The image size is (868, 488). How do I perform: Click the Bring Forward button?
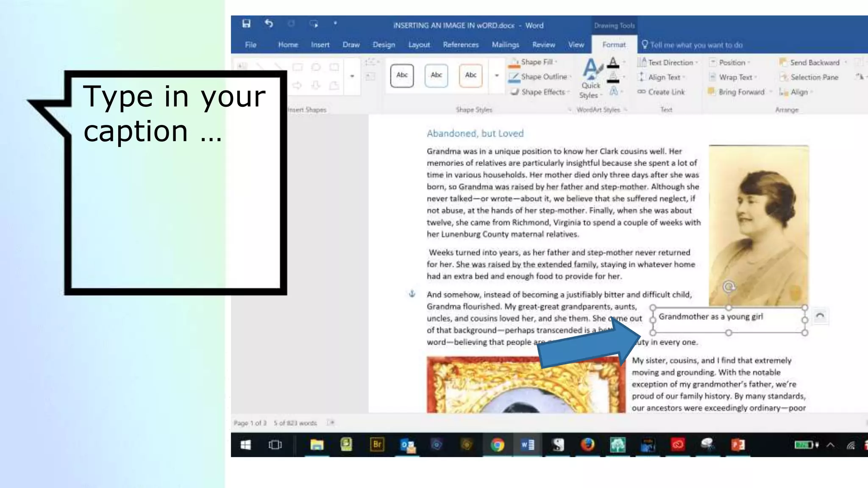741,92
